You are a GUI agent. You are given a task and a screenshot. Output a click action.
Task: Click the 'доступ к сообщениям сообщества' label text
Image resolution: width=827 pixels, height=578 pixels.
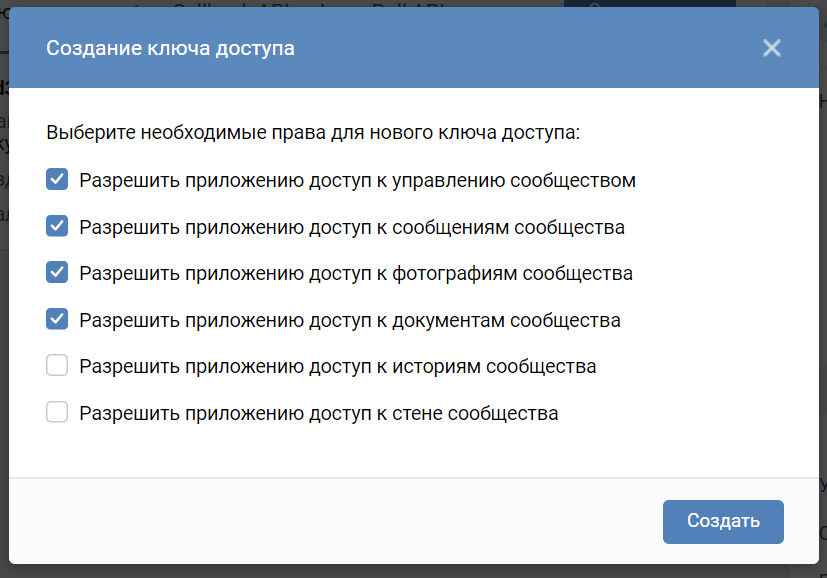352,227
